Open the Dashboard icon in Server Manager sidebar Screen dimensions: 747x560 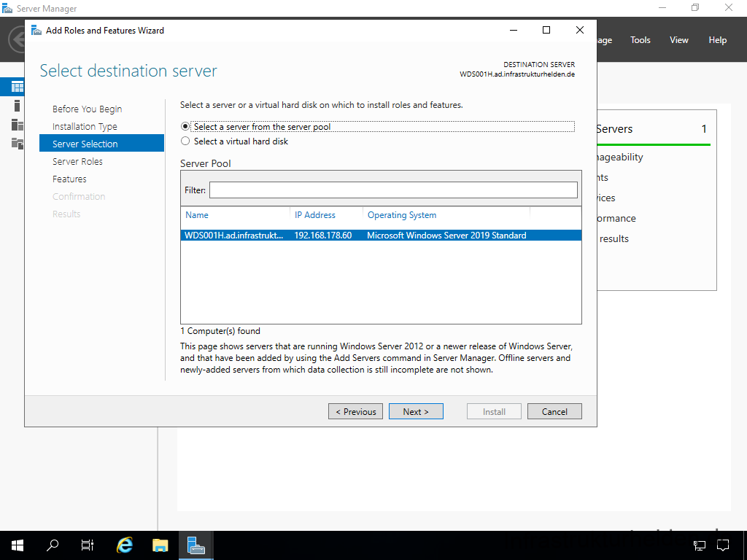(x=17, y=87)
